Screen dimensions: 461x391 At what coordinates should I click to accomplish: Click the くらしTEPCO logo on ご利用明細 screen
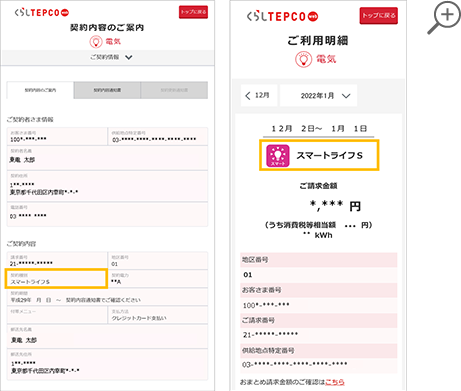(x=282, y=16)
